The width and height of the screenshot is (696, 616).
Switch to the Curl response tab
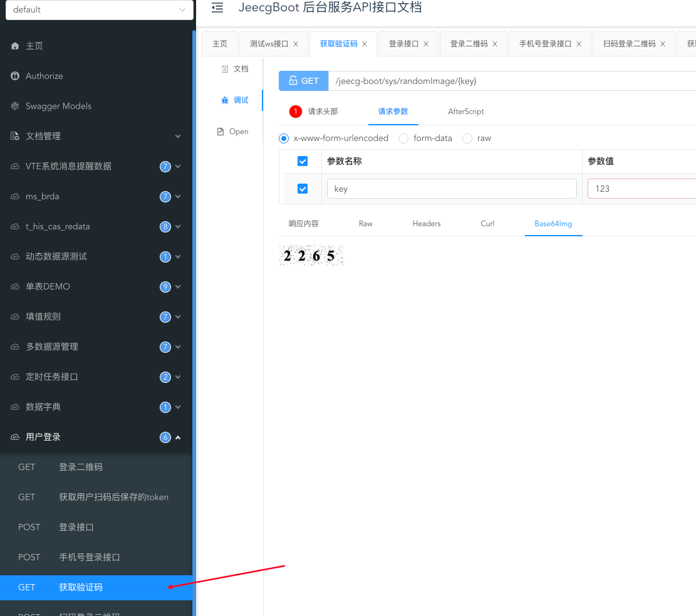coord(487,223)
